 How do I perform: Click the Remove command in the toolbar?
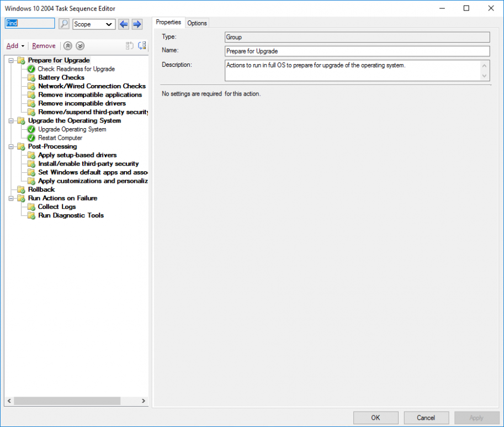[x=44, y=46]
